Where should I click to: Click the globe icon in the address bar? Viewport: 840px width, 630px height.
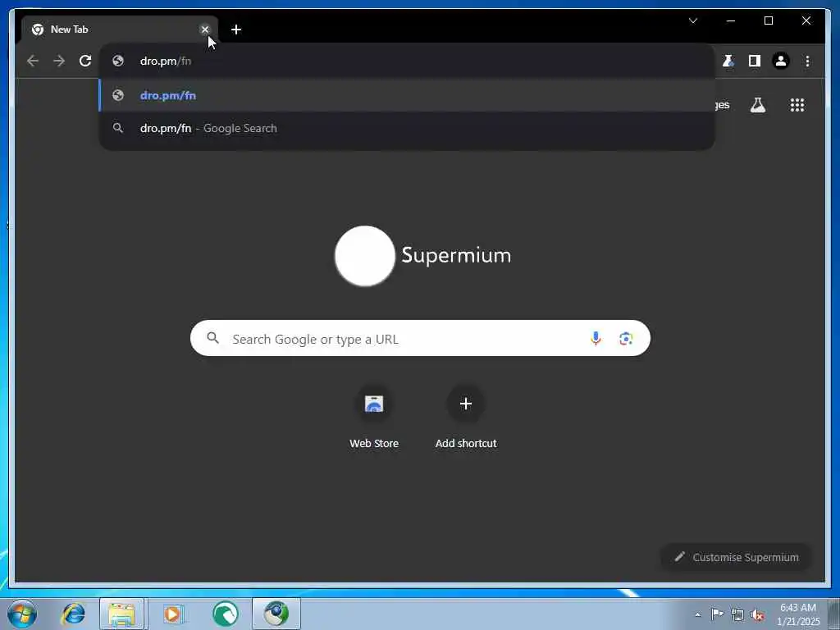(x=118, y=61)
